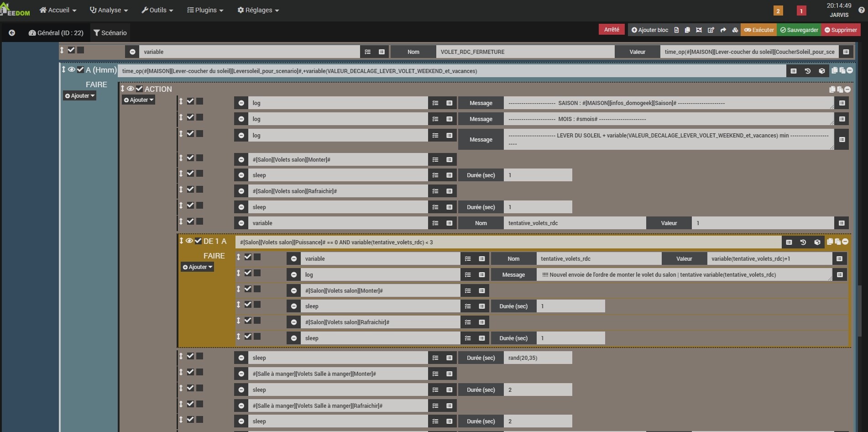Disable the DE 1 A block checkbox
This screenshot has height=432, width=868.
198,241
